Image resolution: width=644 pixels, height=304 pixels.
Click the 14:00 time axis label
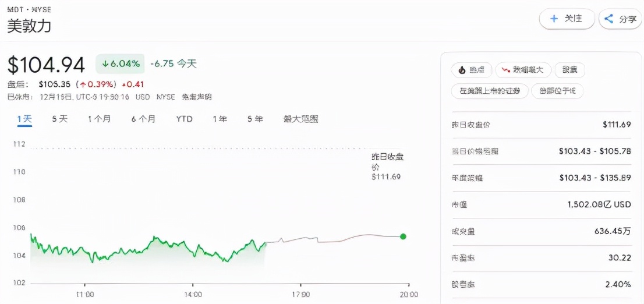(193, 294)
